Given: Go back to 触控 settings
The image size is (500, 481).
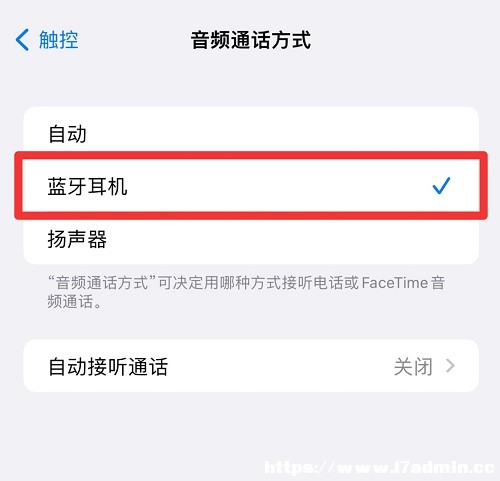Looking at the screenshot, I should pyautogui.click(x=47, y=40).
